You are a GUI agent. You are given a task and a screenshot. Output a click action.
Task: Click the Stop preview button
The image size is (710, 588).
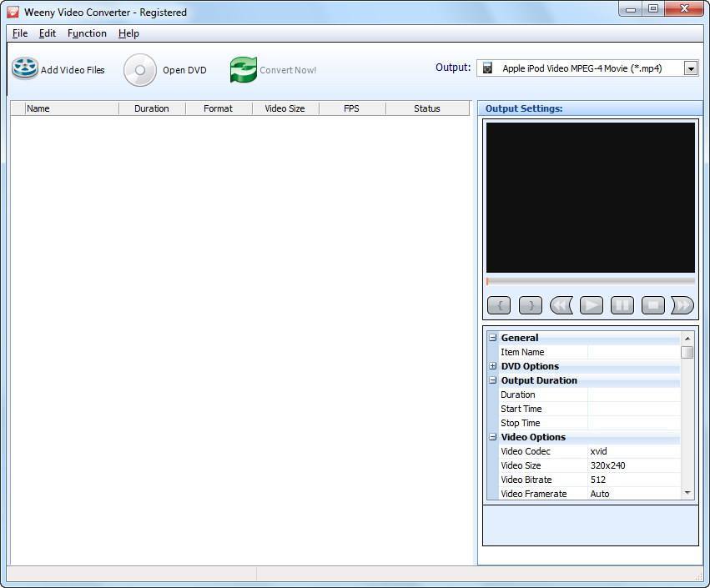point(653,305)
